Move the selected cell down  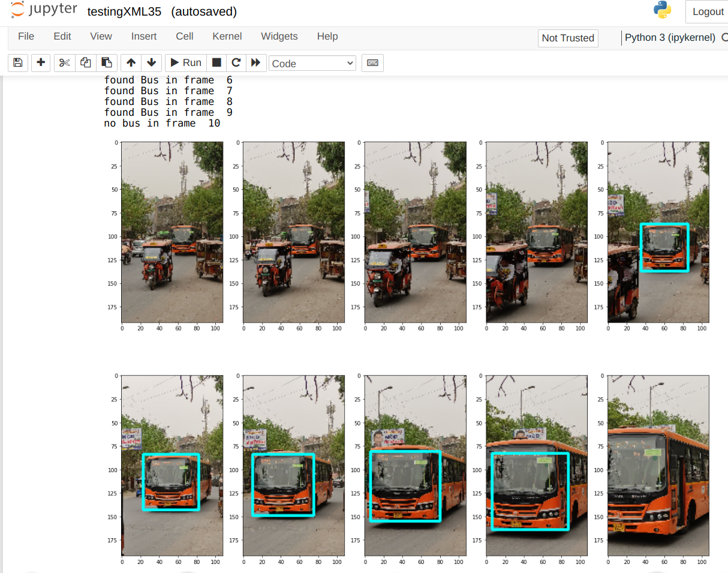click(x=152, y=62)
